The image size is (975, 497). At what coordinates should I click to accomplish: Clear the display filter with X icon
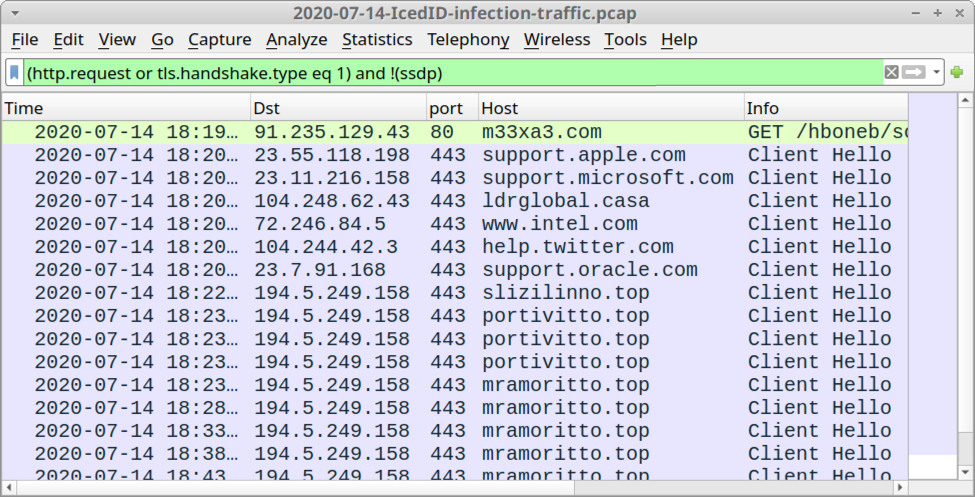pyautogui.click(x=891, y=73)
